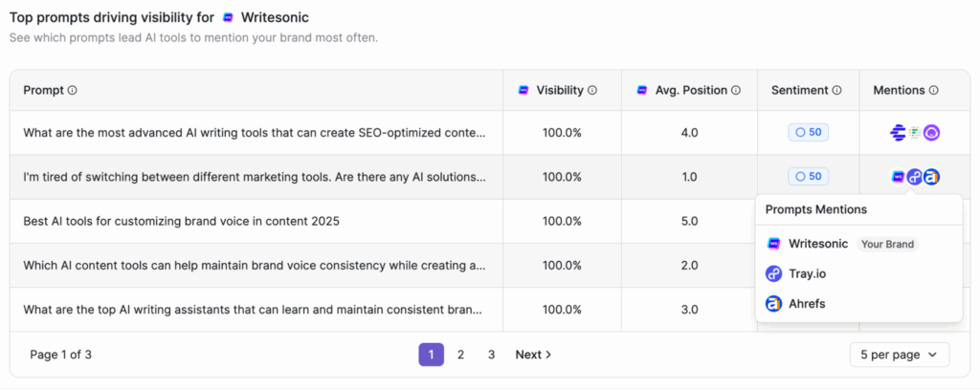Click average position value 1.0
Image resolution: width=980 pixels, height=390 pixels.
point(689,177)
